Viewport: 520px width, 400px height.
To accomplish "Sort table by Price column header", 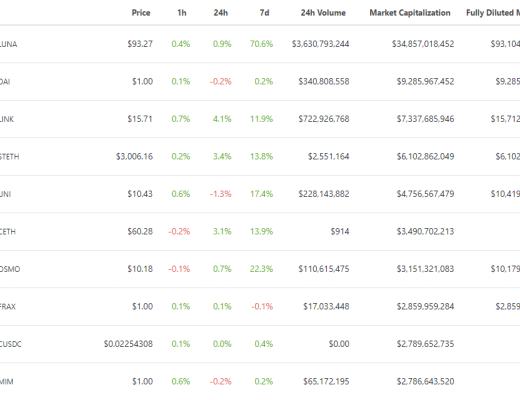I will pos(141,13).
